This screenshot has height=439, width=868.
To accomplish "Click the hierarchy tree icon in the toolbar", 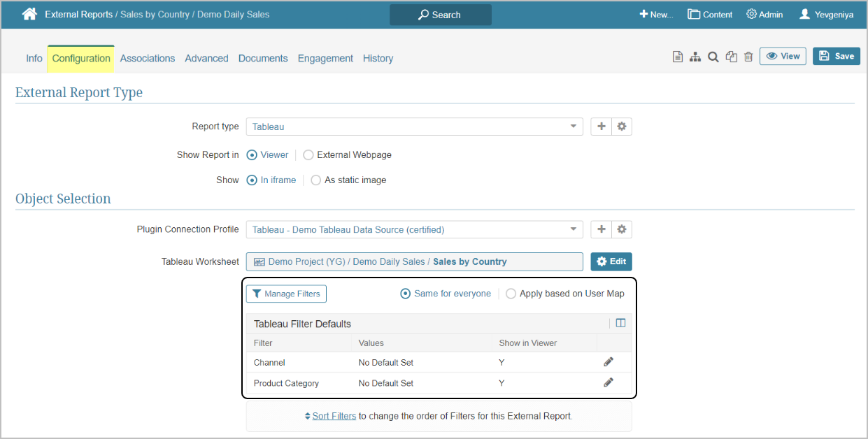I will click(695, 57).
